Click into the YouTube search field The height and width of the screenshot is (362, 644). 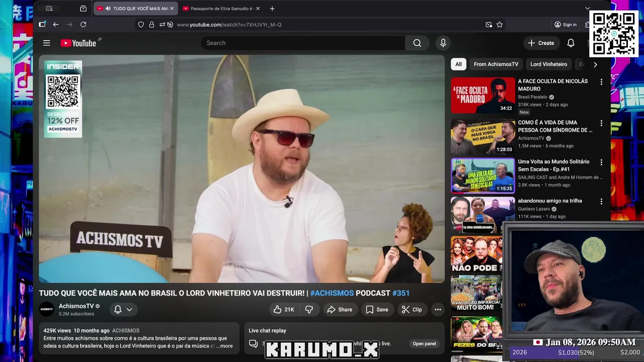click(x=303, y=43)
